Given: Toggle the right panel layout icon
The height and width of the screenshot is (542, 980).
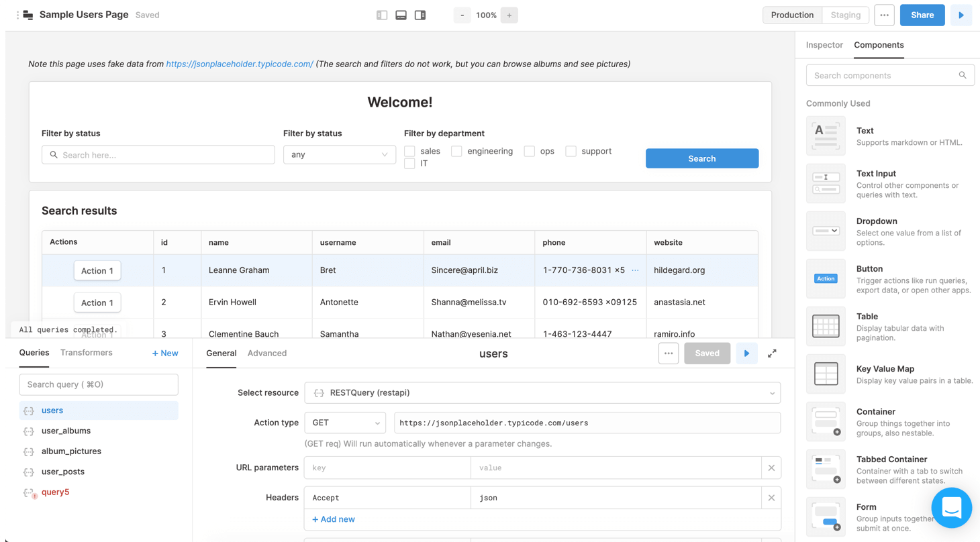Looking at the screenshot, I should [x=420, y=14].
